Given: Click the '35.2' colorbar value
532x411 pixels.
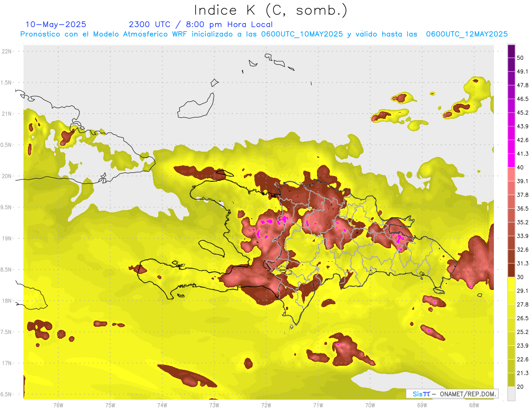Looking at the screenshot, I should (522, 222).
